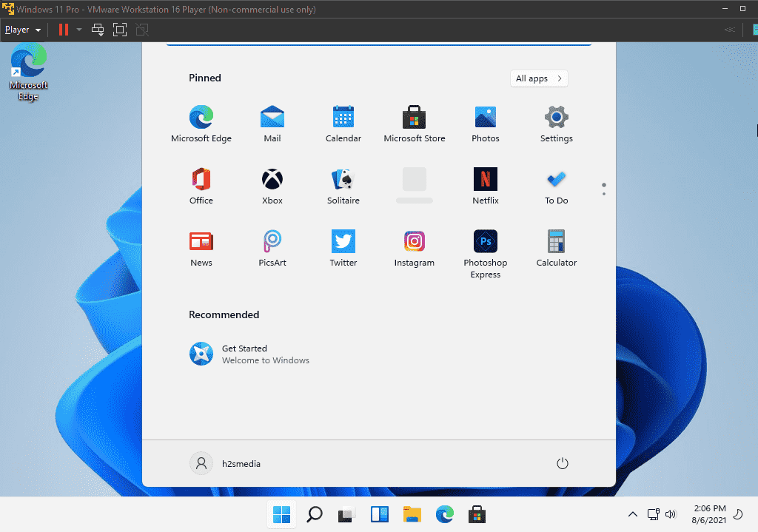This screenshot has height=532, width=758.
Task: Open Get Started recommended item
Action: 249,354
